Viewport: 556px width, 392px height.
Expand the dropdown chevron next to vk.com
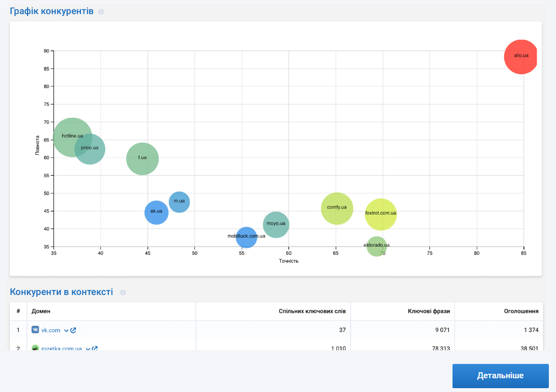(66, 330)
